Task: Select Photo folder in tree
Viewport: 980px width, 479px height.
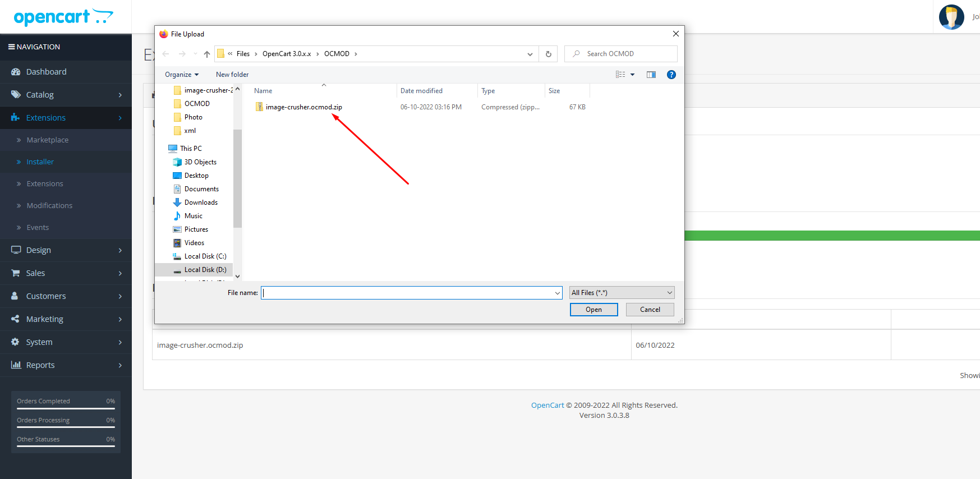Action: (193, 117)
